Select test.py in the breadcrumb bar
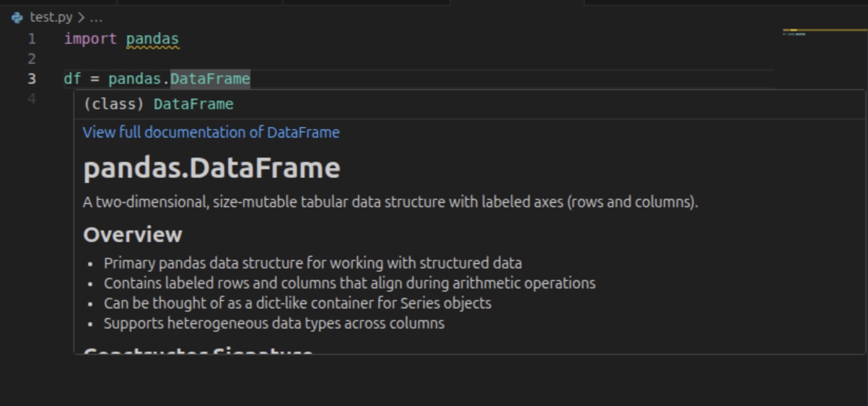Screen dimensions: 868x406 pyautogui.click(x=51, y=17)
